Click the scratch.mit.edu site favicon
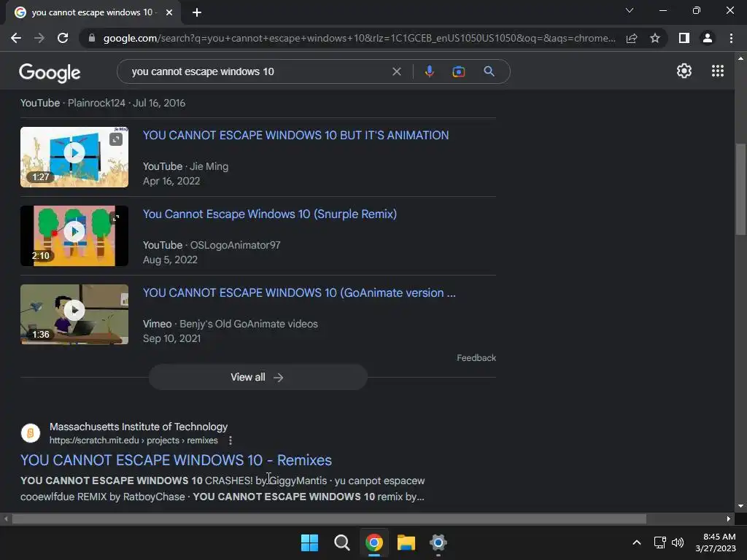The height and width of the screenshot is (560, 747). [x=31, y=433]
